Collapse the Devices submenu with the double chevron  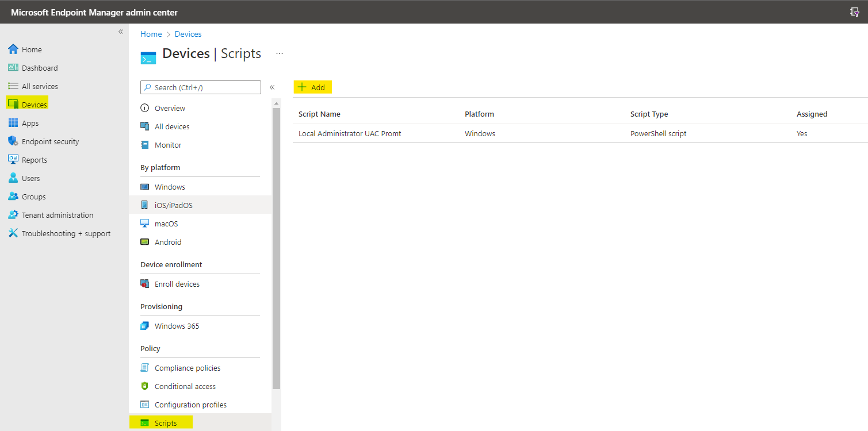tap(272, 87)
